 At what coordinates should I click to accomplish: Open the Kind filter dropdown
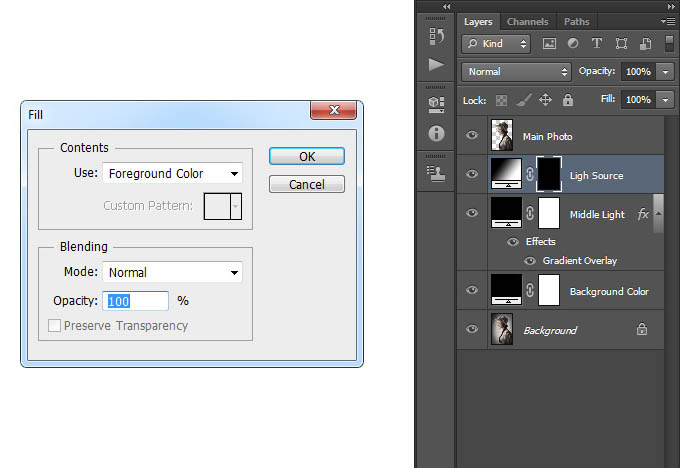pyautogui.click(x=496, y=44)
